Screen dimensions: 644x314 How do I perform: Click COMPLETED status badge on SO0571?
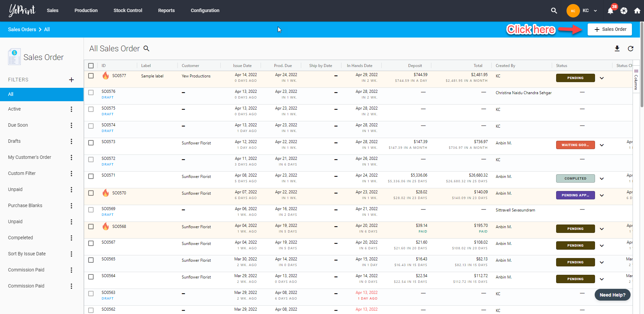pos(576,179)
